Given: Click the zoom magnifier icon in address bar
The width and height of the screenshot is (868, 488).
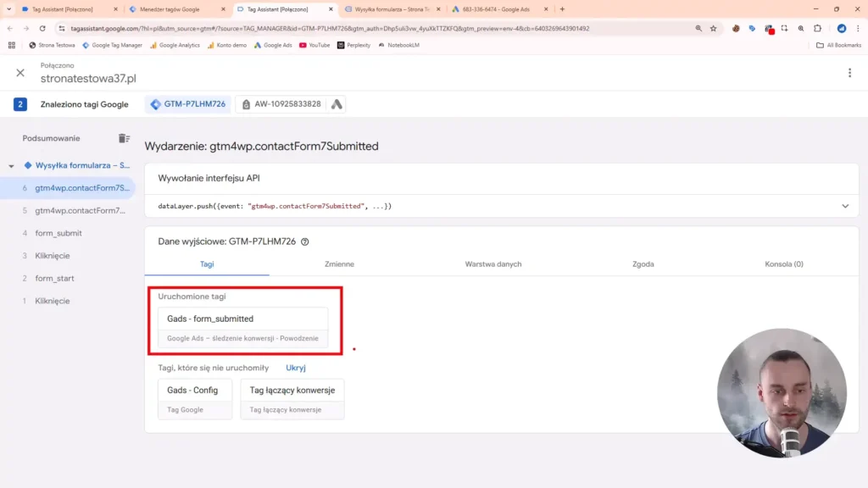Looking at the screenshot, I should (x=698, y=28).
